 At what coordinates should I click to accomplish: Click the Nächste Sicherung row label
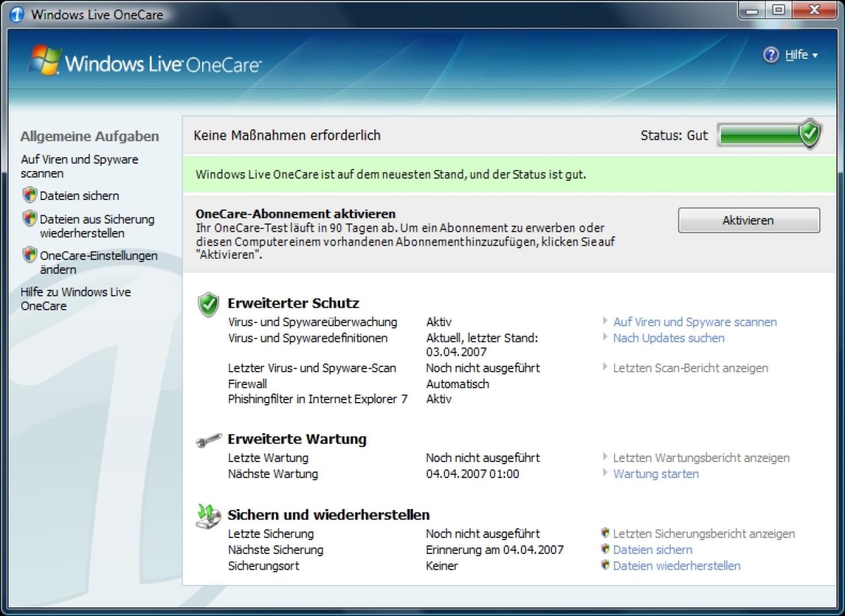(x=276, y=549)
